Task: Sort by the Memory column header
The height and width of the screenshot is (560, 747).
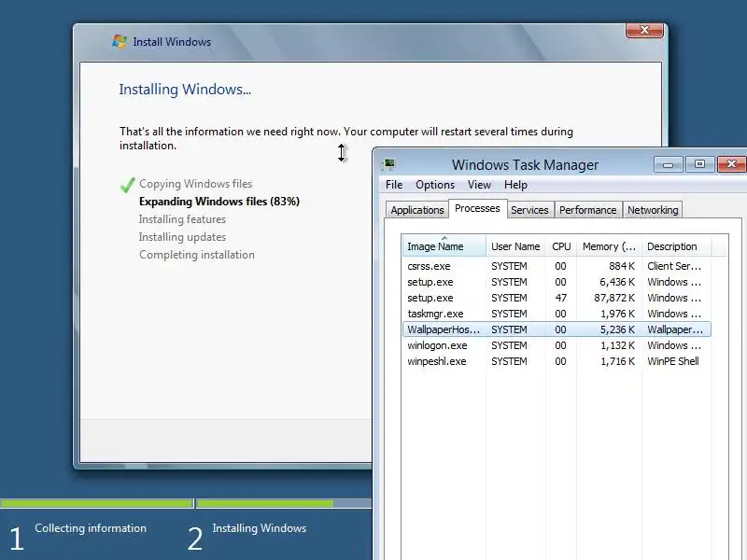Action: (609, 246)
